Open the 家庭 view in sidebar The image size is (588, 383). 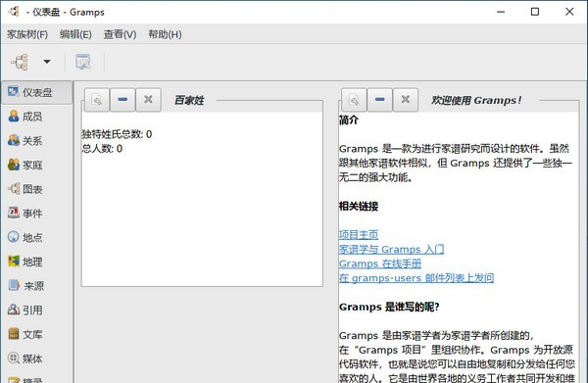pos(25,165)
